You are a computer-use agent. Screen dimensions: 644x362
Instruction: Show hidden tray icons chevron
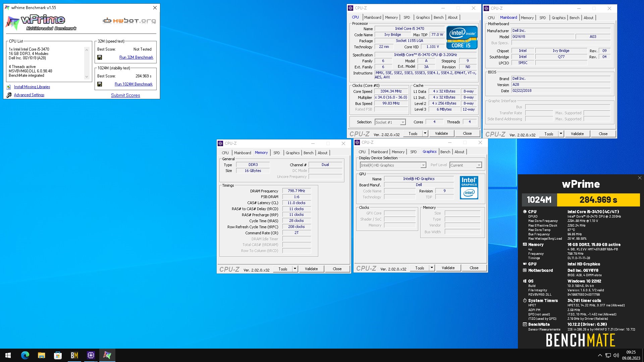(600, 355)
